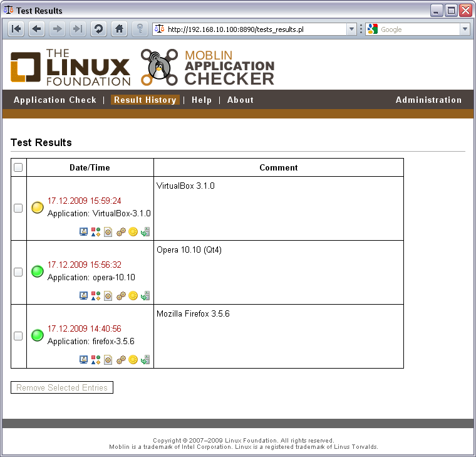Image resolution: width=476 pixels, height=457 pixels.
Task: Click the Moblin Application Checker logo
Action: click(208, 67)
